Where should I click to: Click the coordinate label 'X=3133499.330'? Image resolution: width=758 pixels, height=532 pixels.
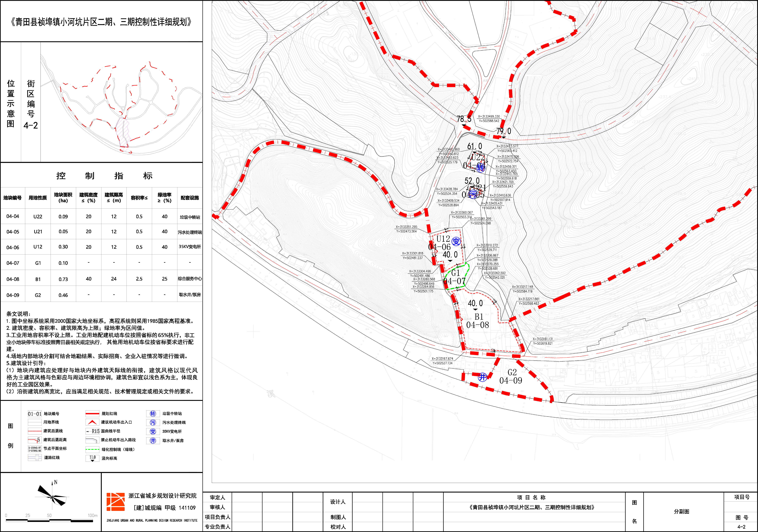[x=489, y=117]
